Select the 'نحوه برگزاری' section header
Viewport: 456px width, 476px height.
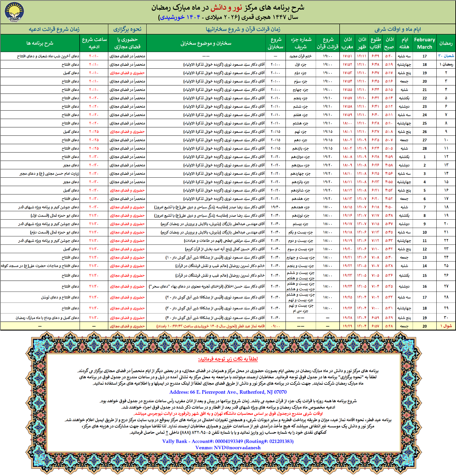127,29
